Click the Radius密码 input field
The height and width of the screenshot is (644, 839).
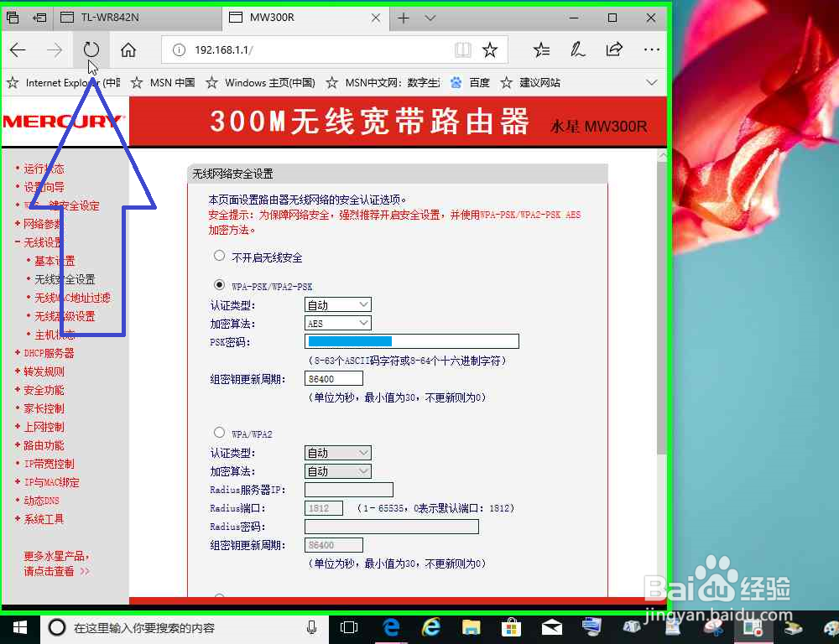[x=392, y=527]
